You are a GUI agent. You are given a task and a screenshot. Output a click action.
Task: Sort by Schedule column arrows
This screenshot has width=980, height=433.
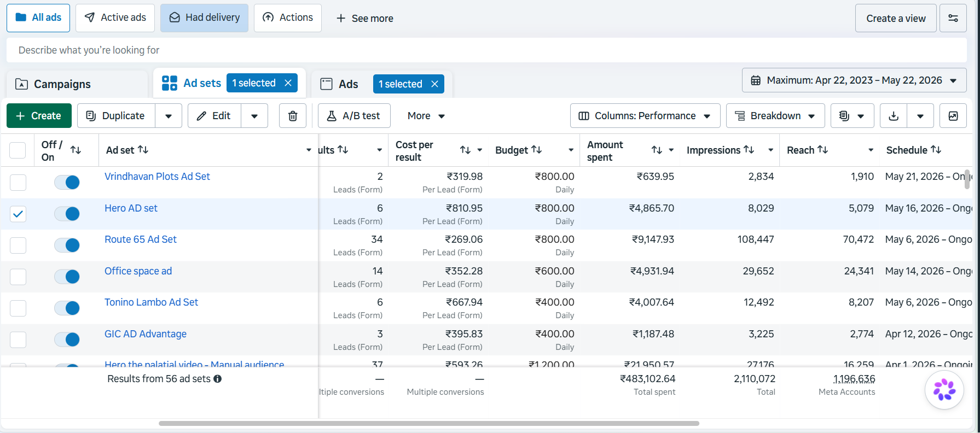click(936, 149)
